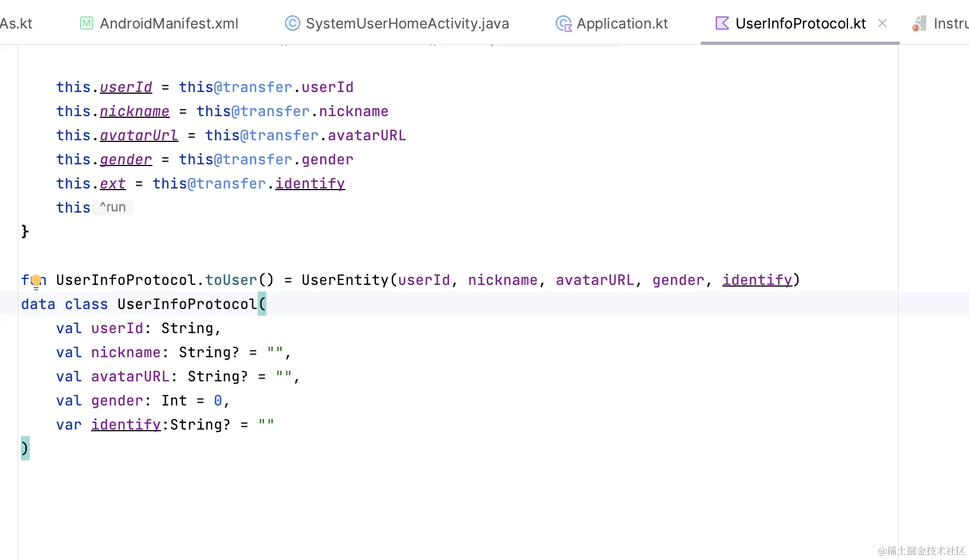The image size is (969, 560).
Task: Select the Application.kt editor tab
Action: (612, 23)
